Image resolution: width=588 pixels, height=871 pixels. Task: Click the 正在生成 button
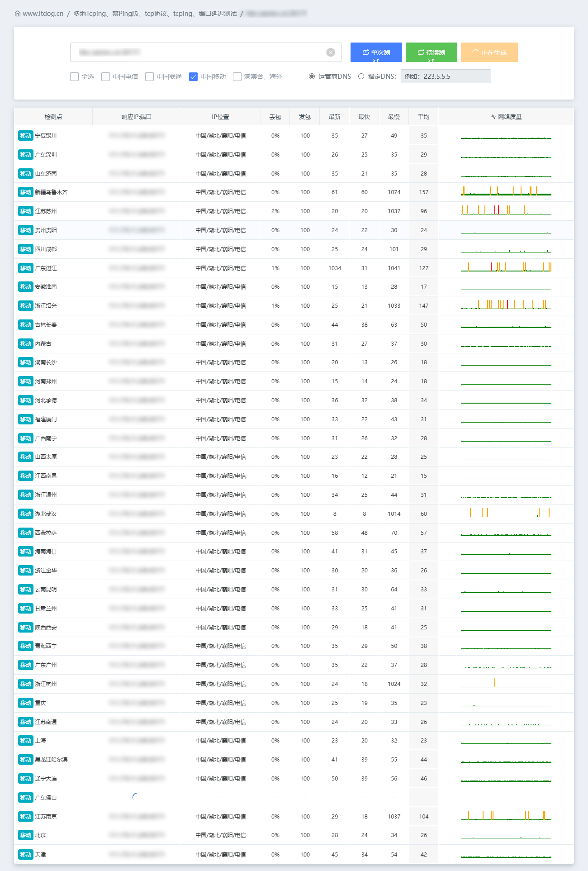[489, 52]
